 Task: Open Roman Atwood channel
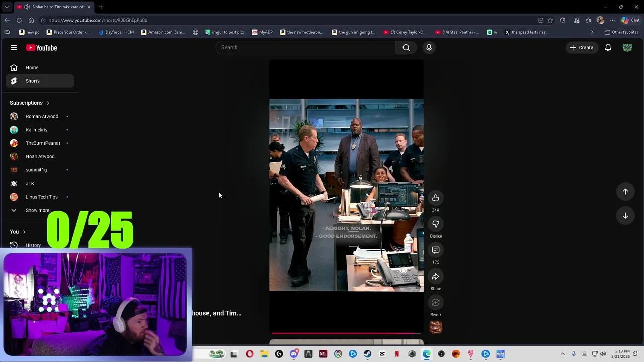point(40,116)
